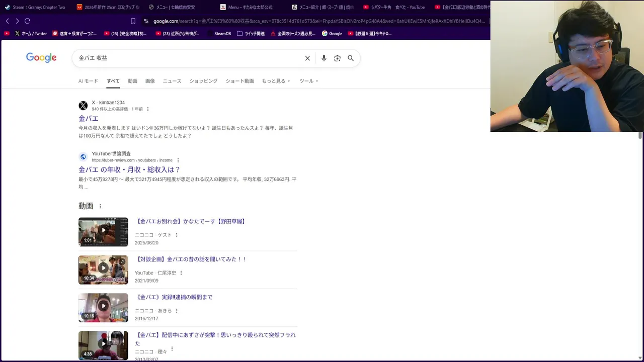Select the 画像 results tab
This screenshot has width=644, height=362.
150,81
